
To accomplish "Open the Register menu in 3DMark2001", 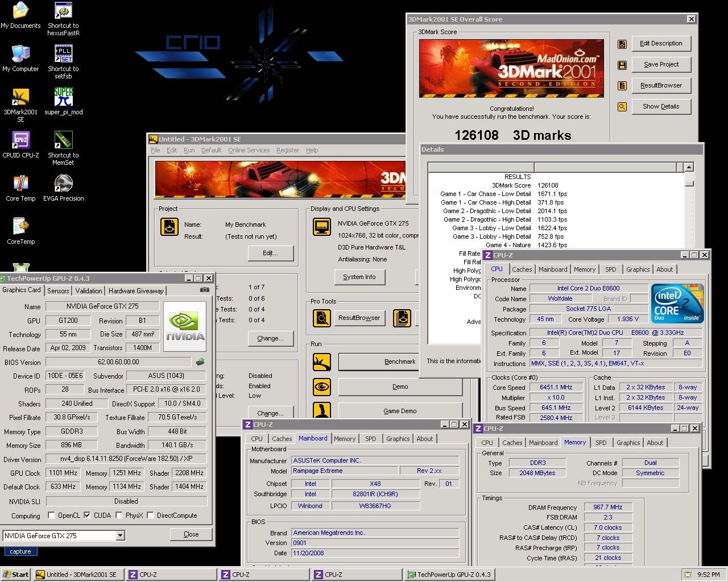I will (x=288, y=150).
